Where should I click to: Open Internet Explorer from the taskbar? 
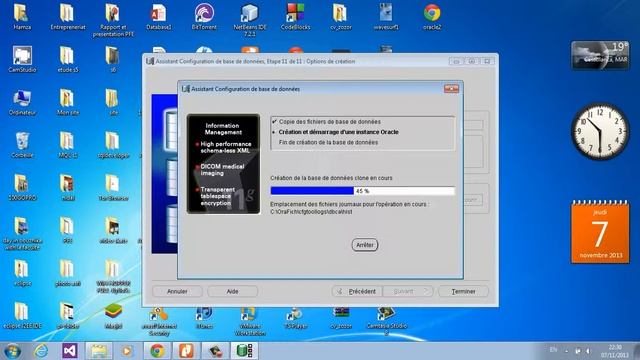tap(41, 351)
